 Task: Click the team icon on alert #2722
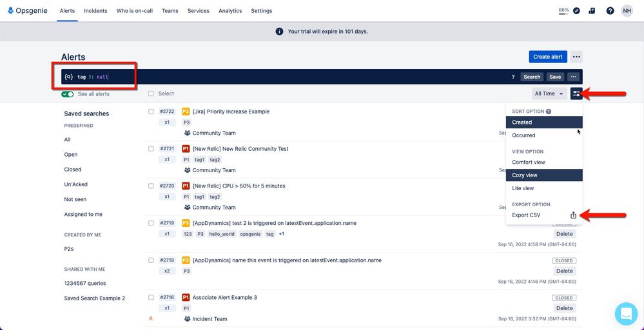(x=188, y=133)
